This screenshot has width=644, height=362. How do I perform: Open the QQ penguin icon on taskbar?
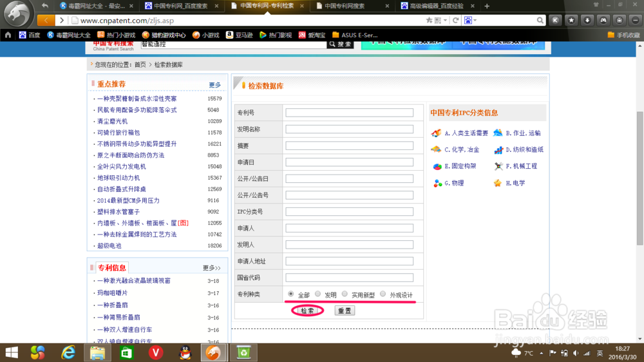point(185,352)
